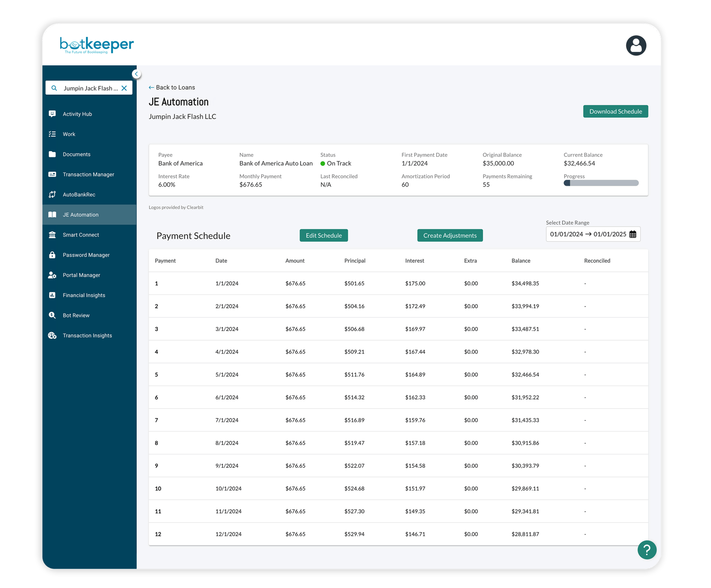711x588 pixels.
Task: Switch to the Work section
Action: [x=69, y=134]
